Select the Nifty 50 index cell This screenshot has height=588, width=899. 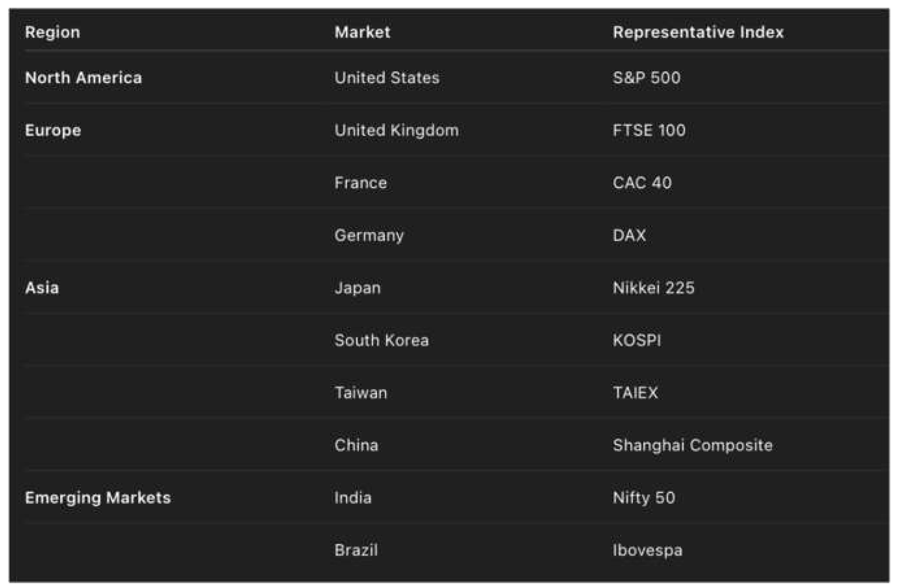point(644,497)
